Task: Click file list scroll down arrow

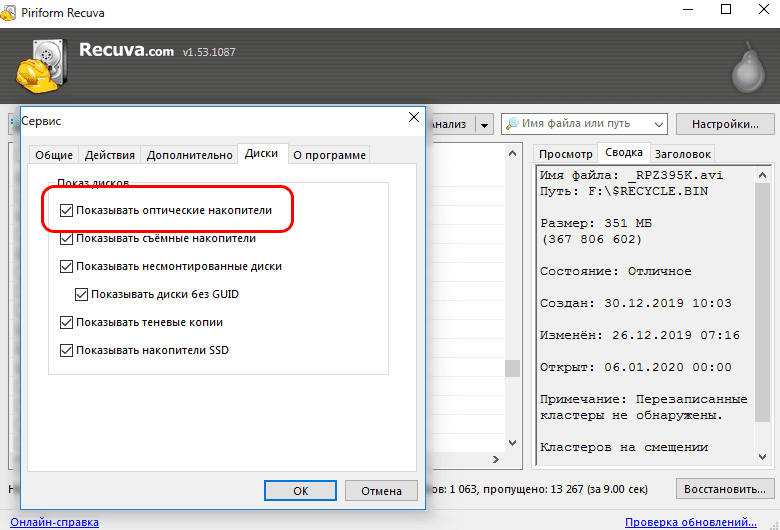Action: [512, 442]
